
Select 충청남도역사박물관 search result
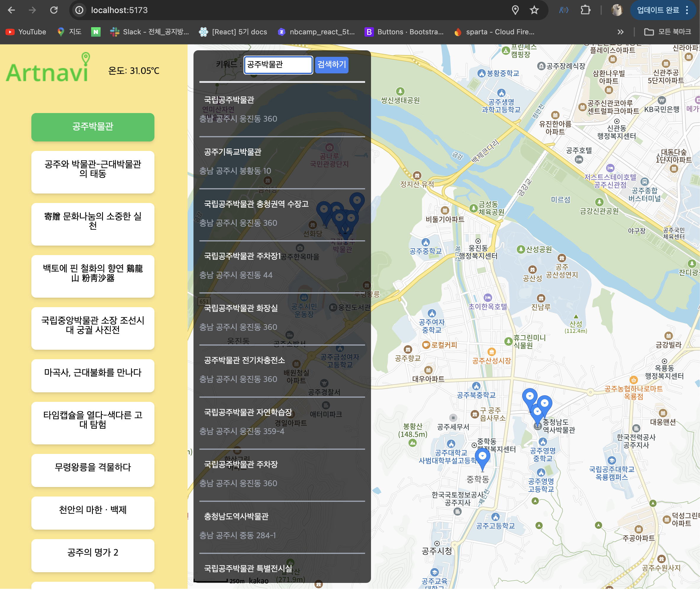point(236,516)
